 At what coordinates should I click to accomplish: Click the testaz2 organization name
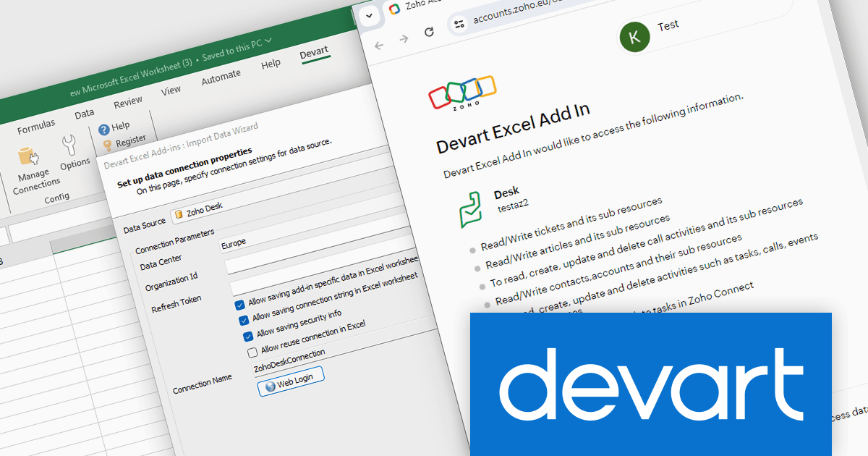[x=514, y=206]
